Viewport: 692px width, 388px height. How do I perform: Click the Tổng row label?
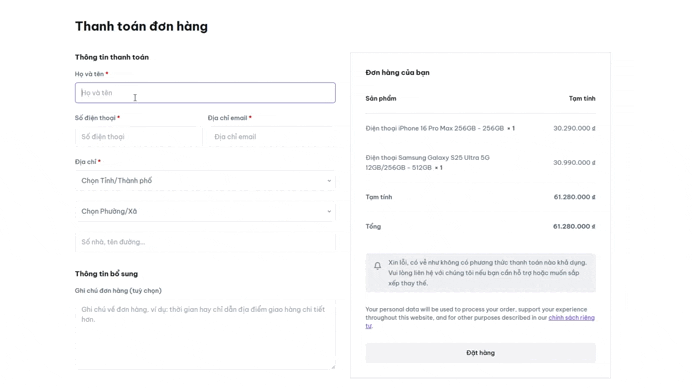(373, 226)
